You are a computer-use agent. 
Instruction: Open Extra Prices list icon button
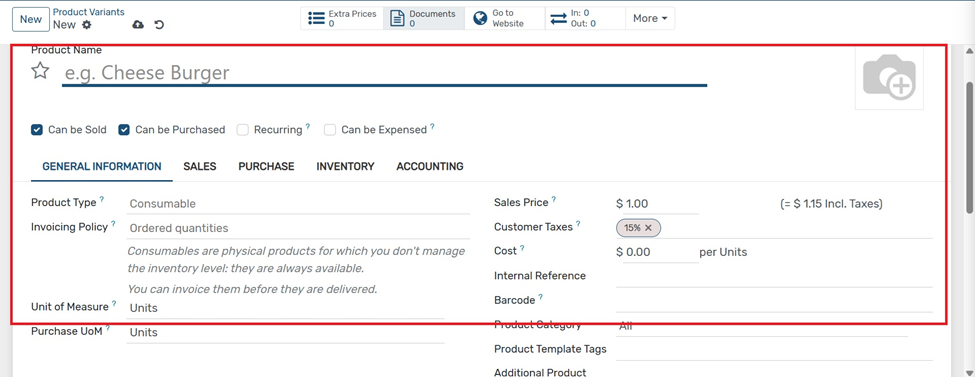[x=343, y=19]
